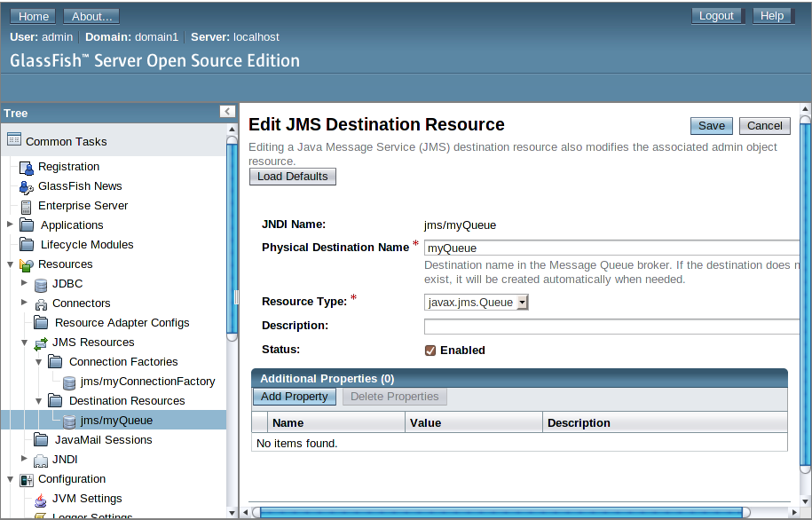Expand the Applications tree node

[x=11, y=225]
